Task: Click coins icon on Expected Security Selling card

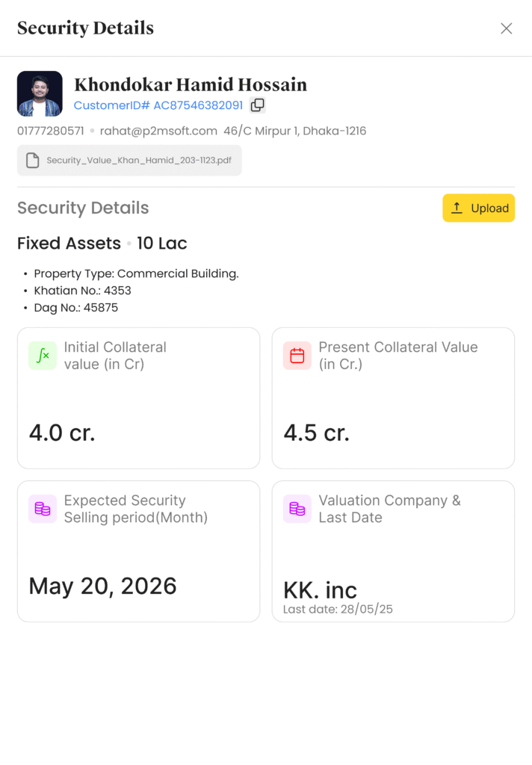Action: (x=43, y=509)
